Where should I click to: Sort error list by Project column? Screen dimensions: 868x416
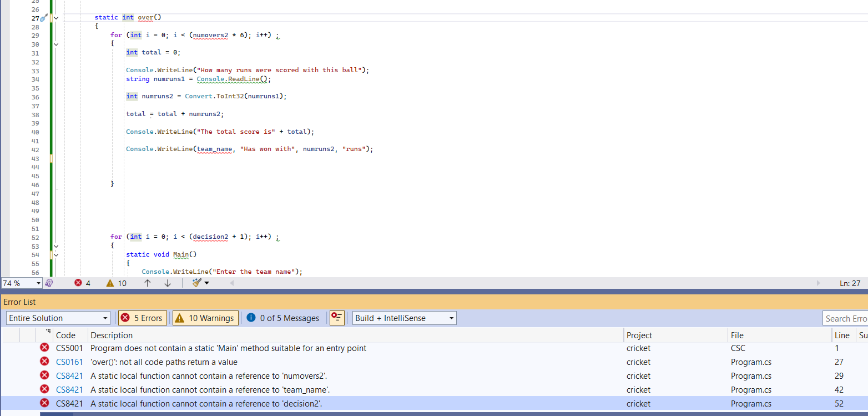tap(676, 335)
